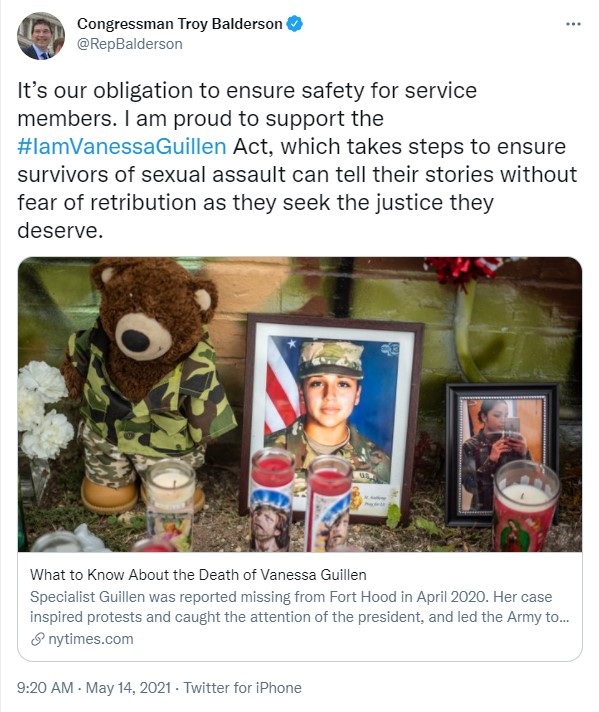The height and width of the screenshot is (712, 599).
Task: Click Troy Balderson's profile avatar
Action: click(41, 36)
